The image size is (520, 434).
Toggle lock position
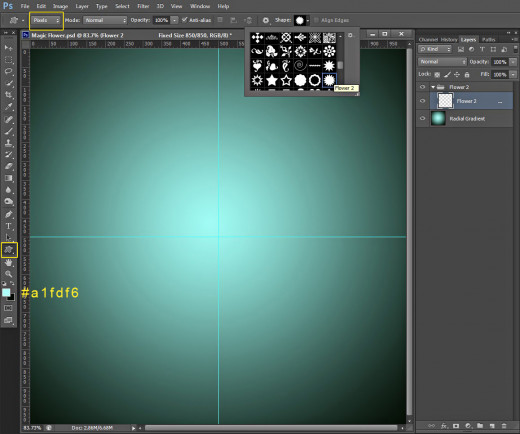457,75
